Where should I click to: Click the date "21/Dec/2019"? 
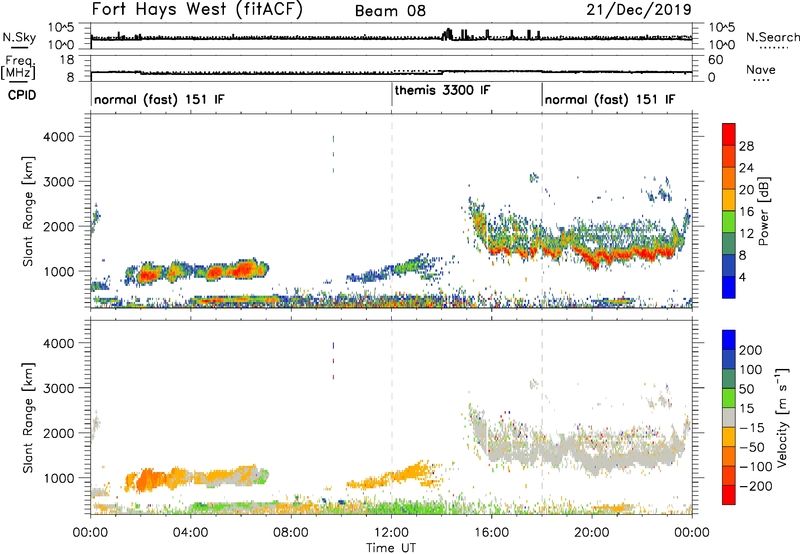click(x=639, y=10)
